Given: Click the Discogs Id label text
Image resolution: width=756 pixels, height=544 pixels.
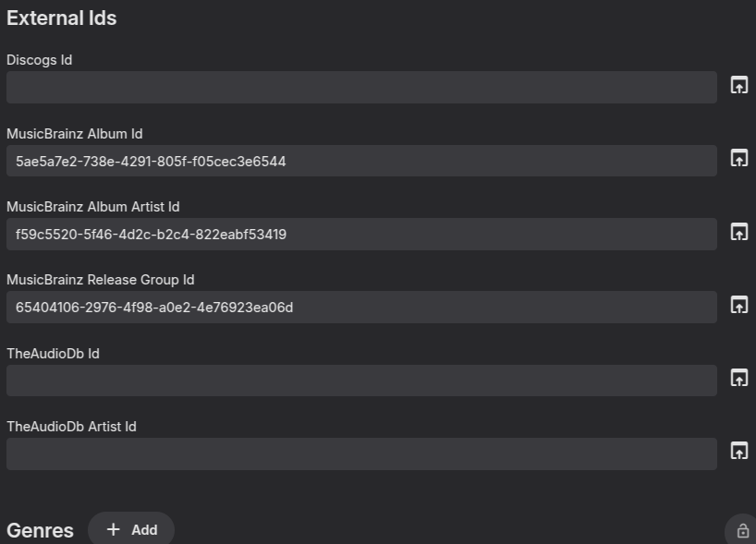Looking at the screenshot, I should (x=40, y=60).
